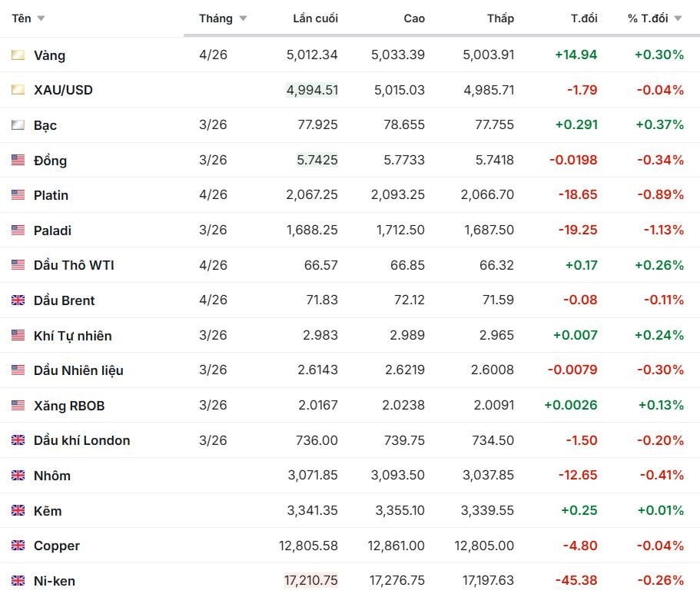Viewport: 700px width, 594px height.
Task: Open the Dầu khí London link
Action: point(81,440)
